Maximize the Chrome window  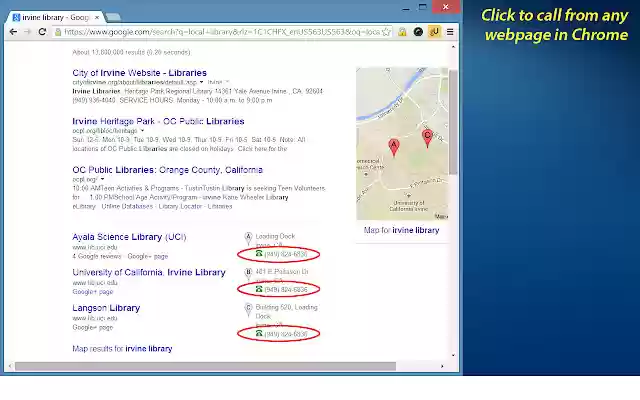click(423, 7)
